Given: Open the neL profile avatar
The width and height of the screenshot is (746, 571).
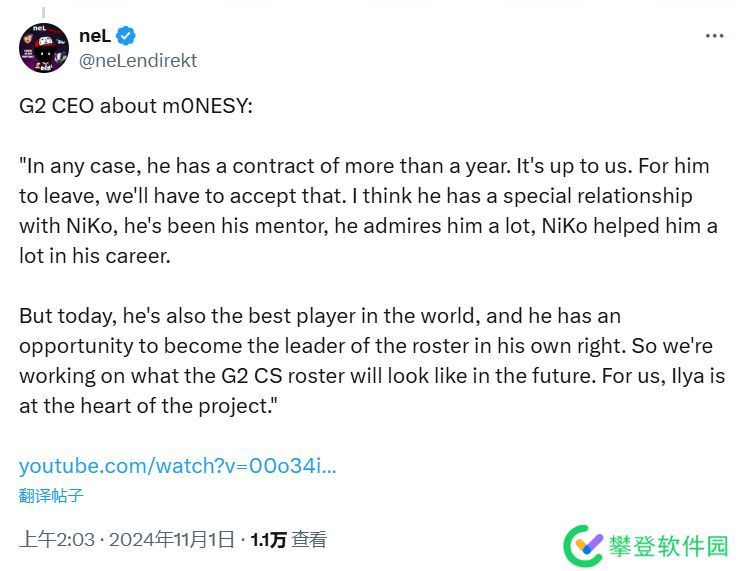Looking at the screenshot, I should click(x=43, y=47).
